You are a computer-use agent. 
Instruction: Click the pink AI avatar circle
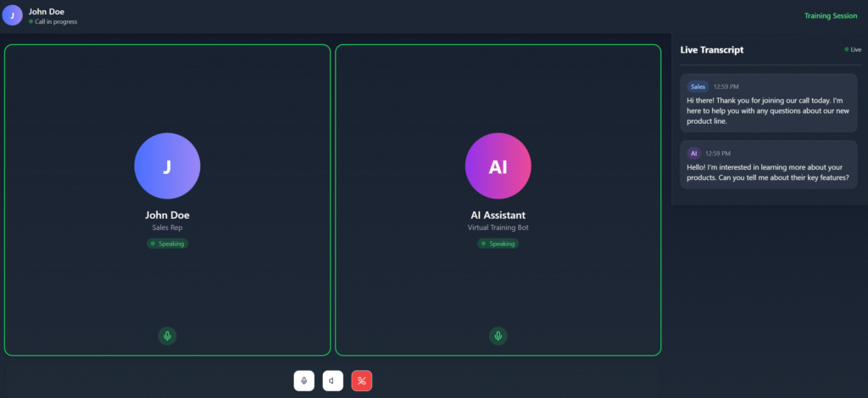pyautogui.click(x=498, y=167)
